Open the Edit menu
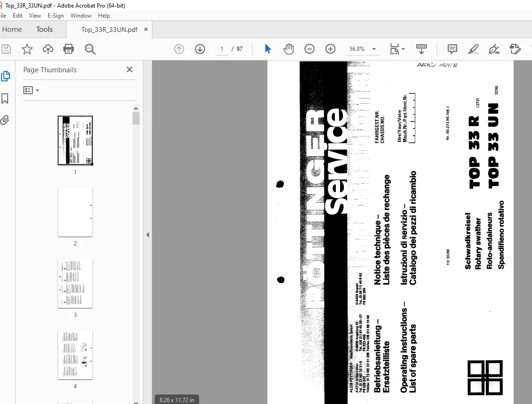This screenshot has height=404, width=532. [18, 16]
